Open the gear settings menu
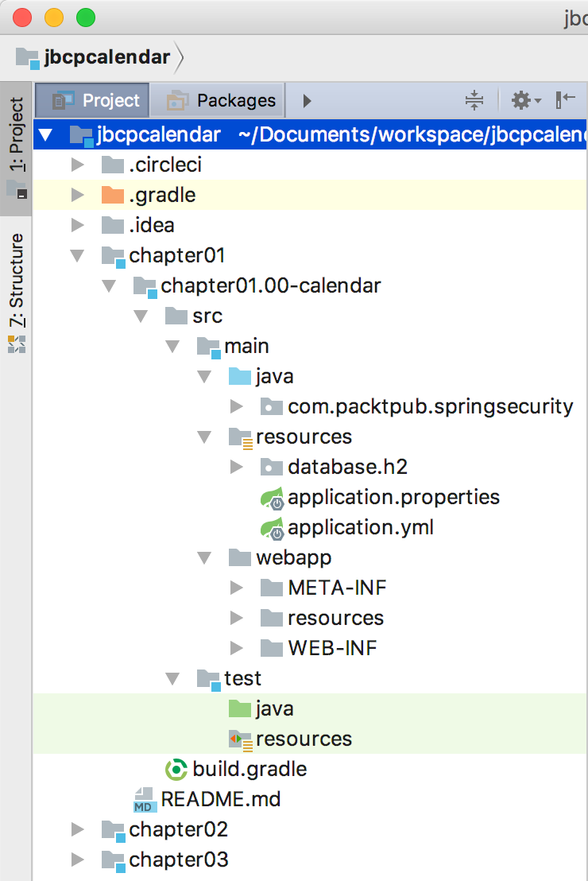 (x=526, y=100)
